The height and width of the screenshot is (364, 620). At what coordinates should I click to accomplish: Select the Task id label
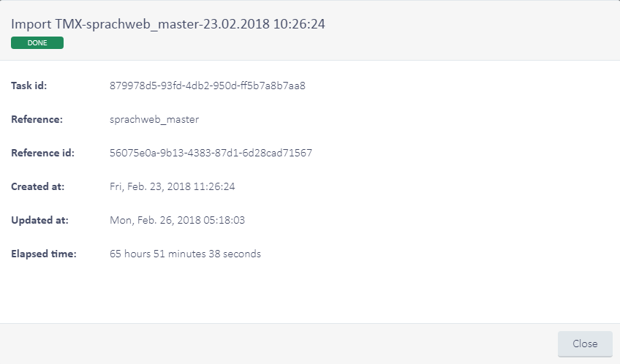tap(29, 86)
